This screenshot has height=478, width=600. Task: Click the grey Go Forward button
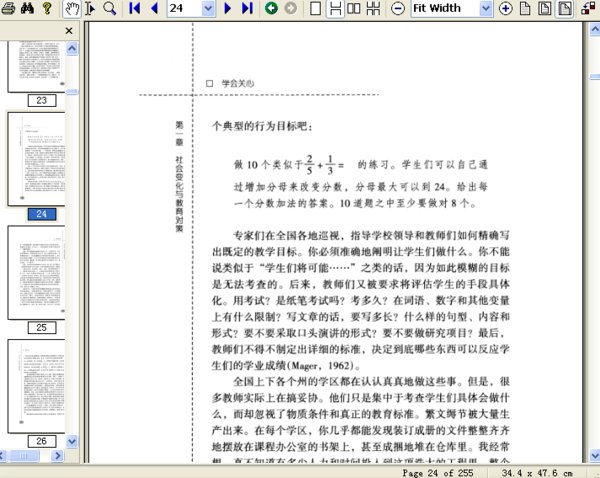(x=291, y=8)
